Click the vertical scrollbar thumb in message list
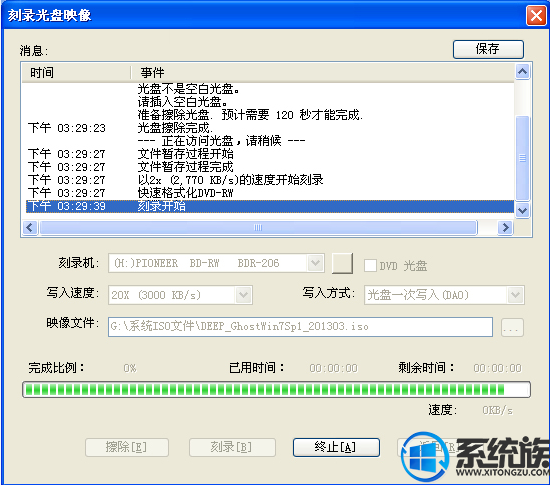550x485 pixels. [x=522, y=158]
